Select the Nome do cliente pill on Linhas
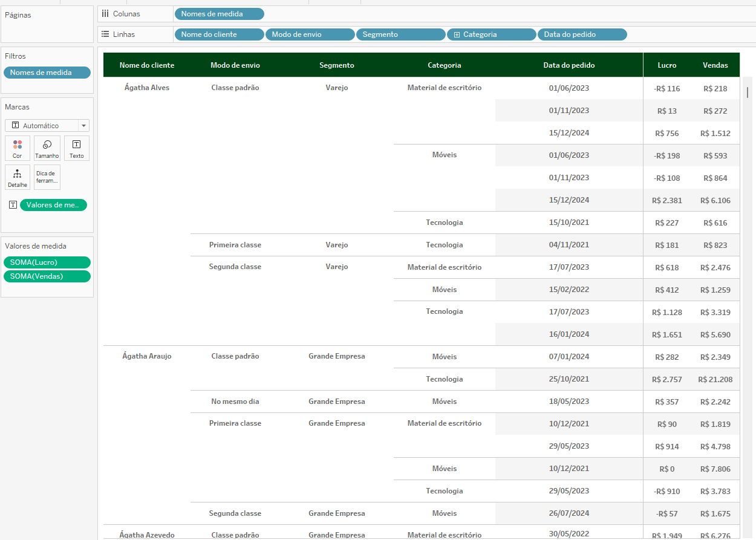 pyautogui.click(x=219, y=34)
